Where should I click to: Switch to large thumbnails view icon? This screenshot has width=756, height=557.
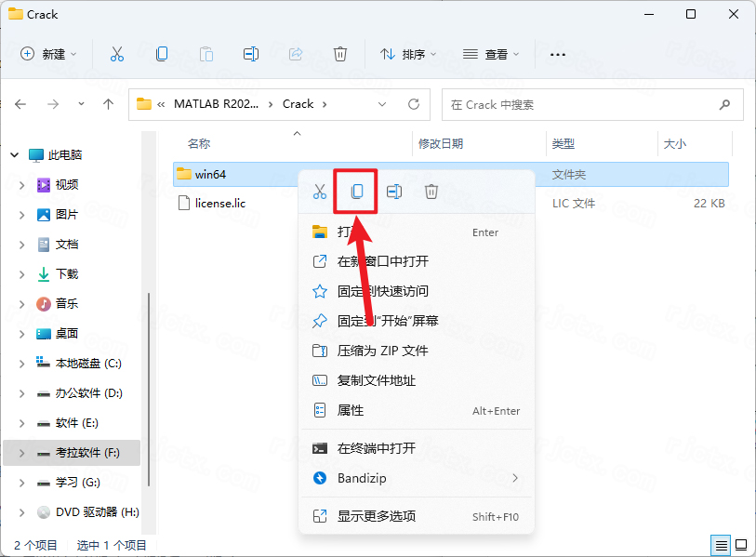(x=741, y=545)
